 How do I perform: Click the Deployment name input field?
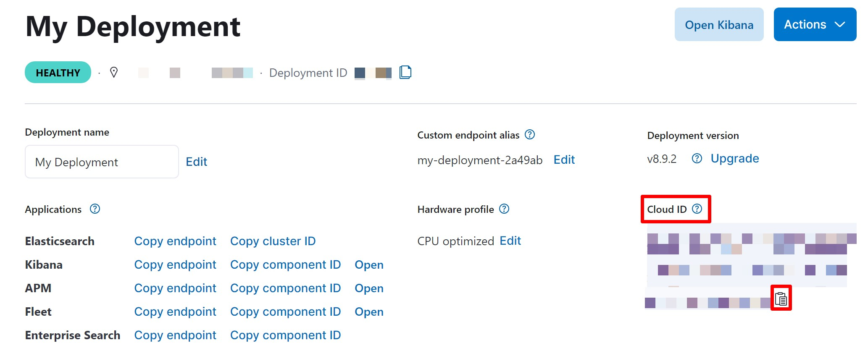102,162
